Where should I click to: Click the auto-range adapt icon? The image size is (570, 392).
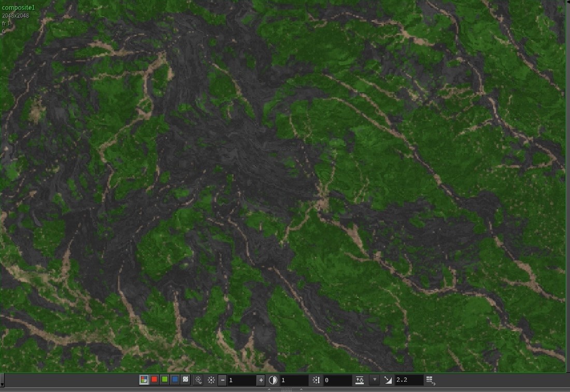(360, 380)
